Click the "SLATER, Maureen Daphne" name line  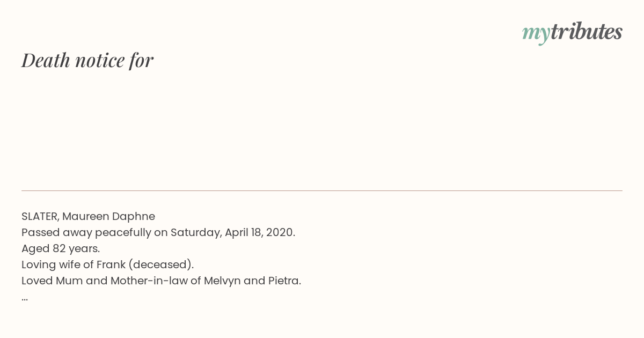tap(88, 216)
